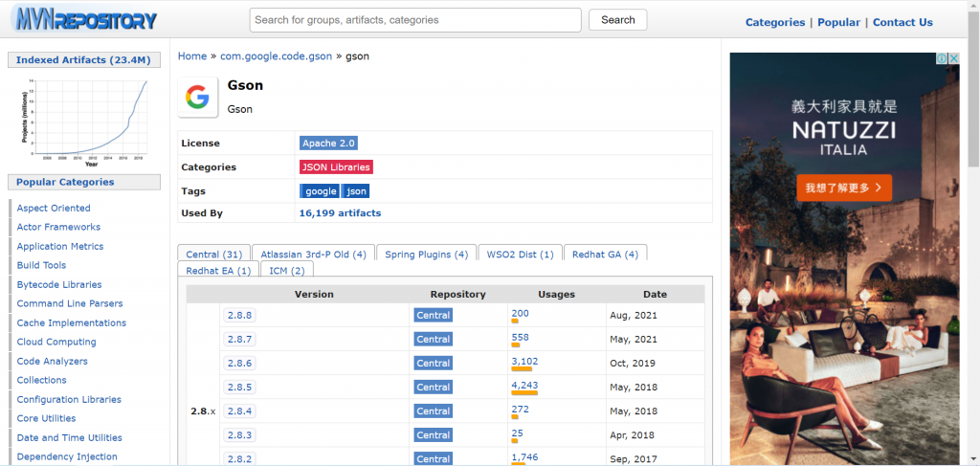Open the 200 usages link
This screenshot has width=980, height=466.
tap(520, 313)
